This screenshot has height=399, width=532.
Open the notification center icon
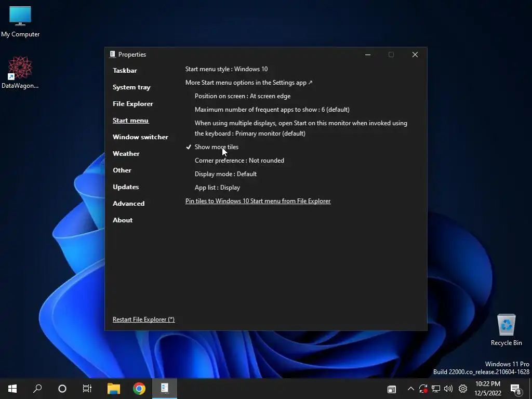click(516, 389)
